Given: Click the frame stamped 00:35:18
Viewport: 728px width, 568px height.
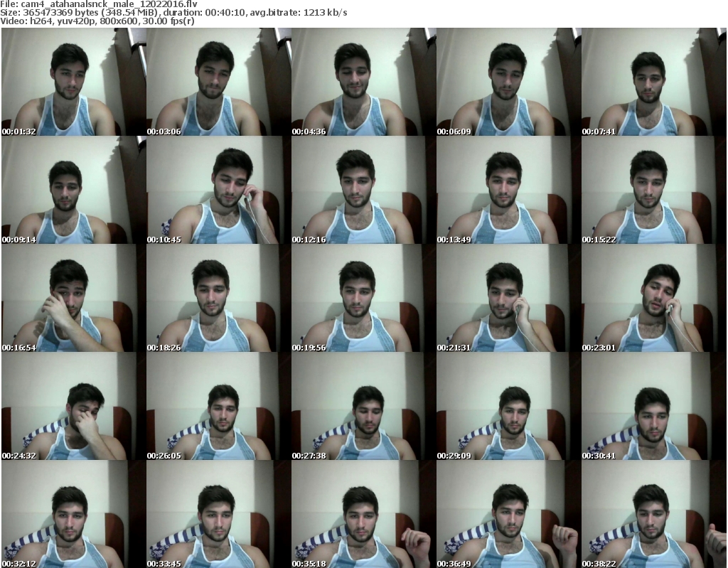Looking at the screenshot, I should coord(364,514).
